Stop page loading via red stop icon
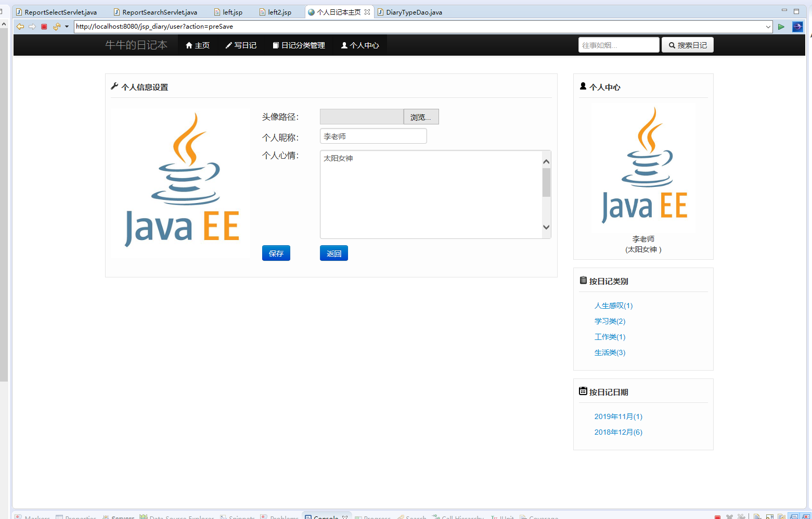The width and height of the screenshot is (812, 519). (44, 27)
